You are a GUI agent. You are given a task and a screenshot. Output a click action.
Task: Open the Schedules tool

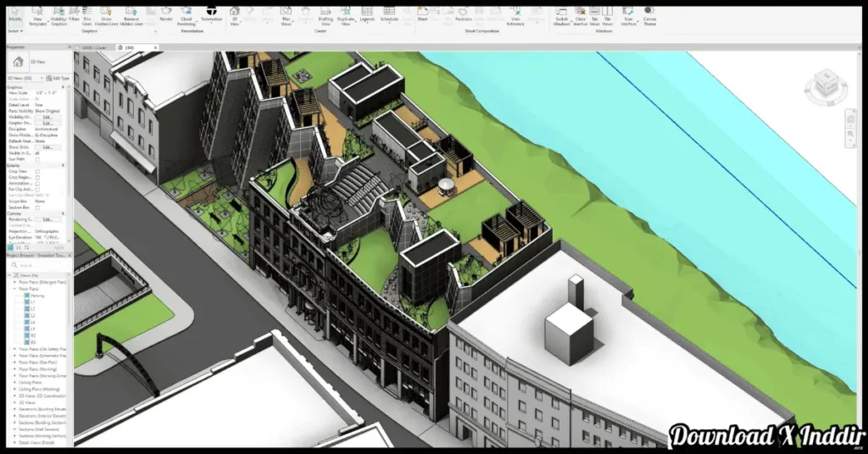click(x=389, y=14)
